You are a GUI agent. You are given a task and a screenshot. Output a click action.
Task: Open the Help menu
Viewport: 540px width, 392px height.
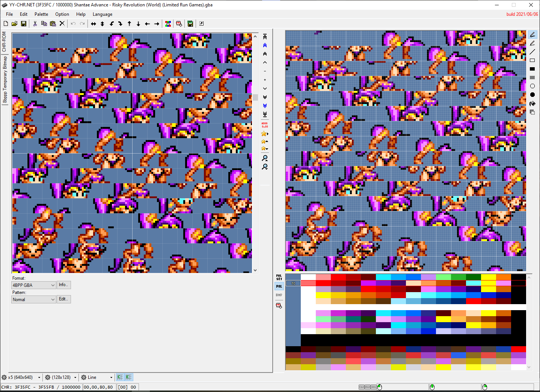click(x=81, y=14)
